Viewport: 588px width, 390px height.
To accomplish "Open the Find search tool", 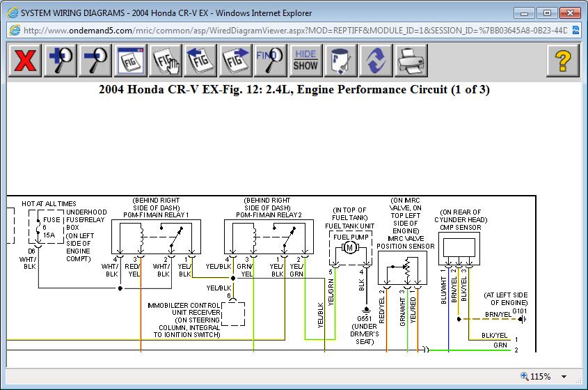I will coord(270,61).
